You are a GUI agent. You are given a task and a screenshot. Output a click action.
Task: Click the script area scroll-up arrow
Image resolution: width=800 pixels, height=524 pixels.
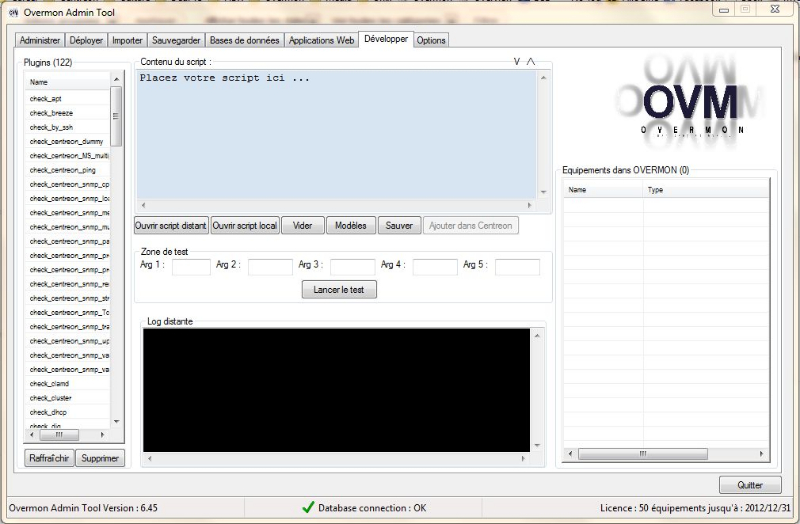[543, 78]
